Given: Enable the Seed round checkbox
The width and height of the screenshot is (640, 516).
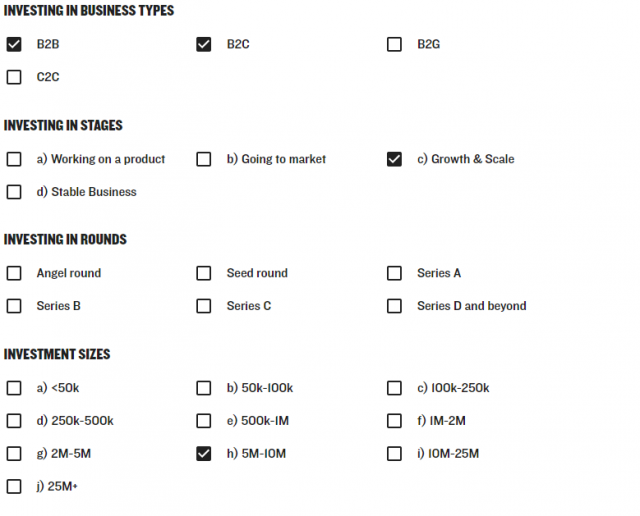Looking at the screenshot, I should pyautogui.click(x=204, y=273).
